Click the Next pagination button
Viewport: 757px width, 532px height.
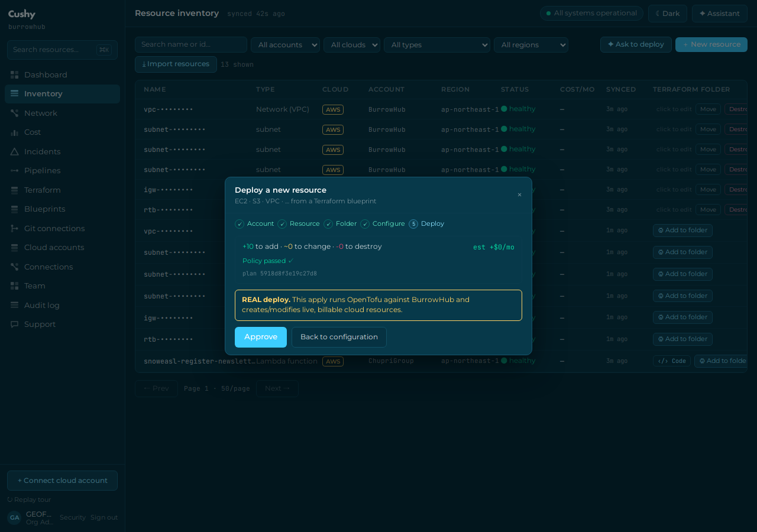(x=277, y=388)
